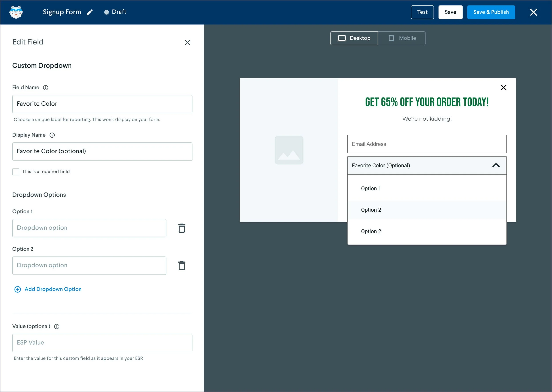Click the tiger mascot logo icon
The height and width of the screenshot is (392, 552).
pyautogui.click(x=16, y=12)
